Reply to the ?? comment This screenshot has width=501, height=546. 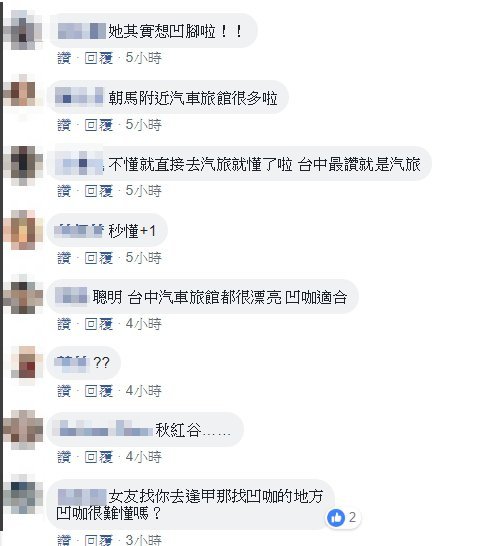pyautogui.click(x=99, y=391)
